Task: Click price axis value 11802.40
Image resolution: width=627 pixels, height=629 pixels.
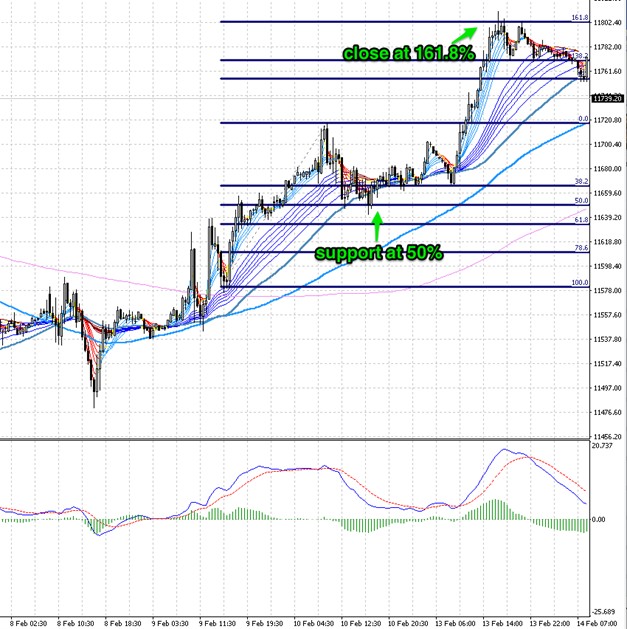Action: pos(607,22)
